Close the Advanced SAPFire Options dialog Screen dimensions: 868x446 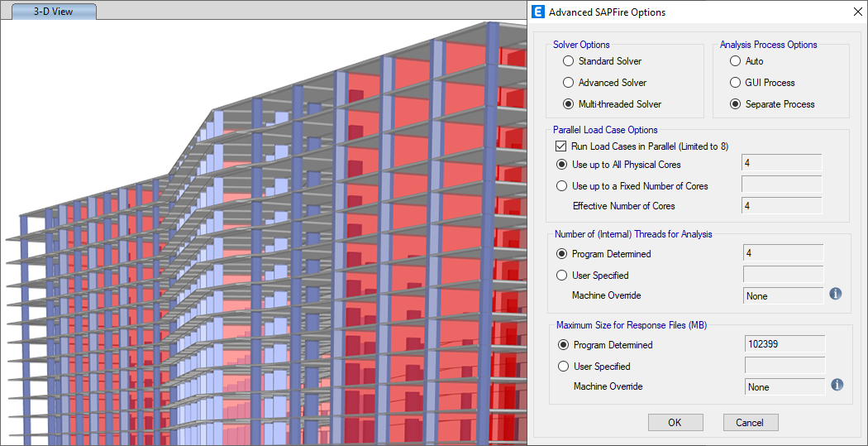click(857, 12)
